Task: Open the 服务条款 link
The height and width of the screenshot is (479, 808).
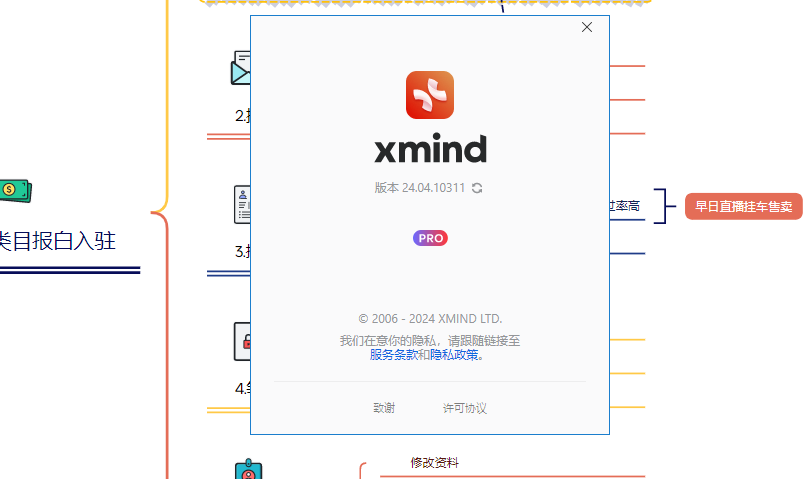Action: 394,355
